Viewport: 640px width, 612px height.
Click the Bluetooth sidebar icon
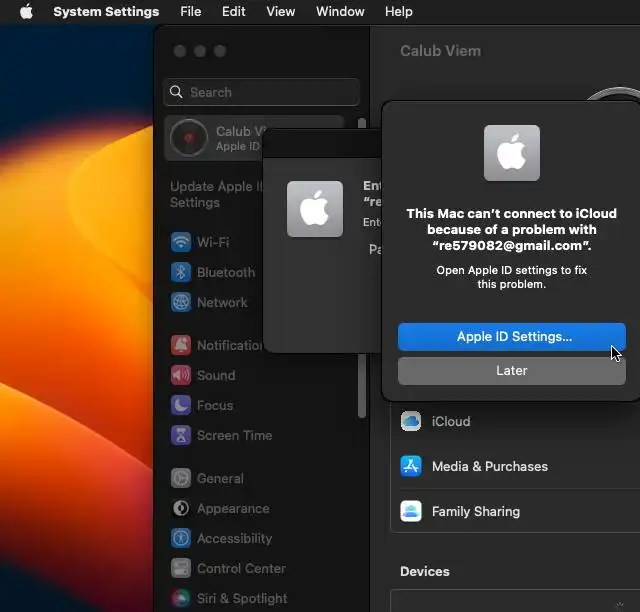point(181,272)
